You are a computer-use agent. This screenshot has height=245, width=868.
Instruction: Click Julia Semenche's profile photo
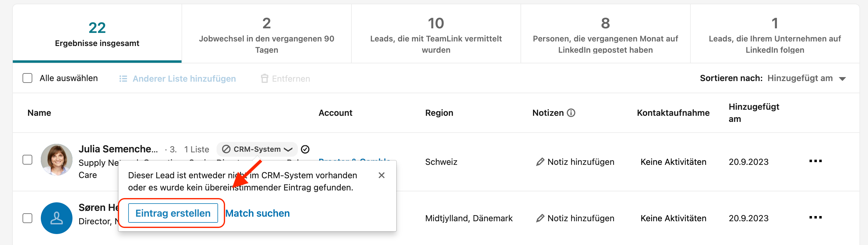[x=57, y=159]
